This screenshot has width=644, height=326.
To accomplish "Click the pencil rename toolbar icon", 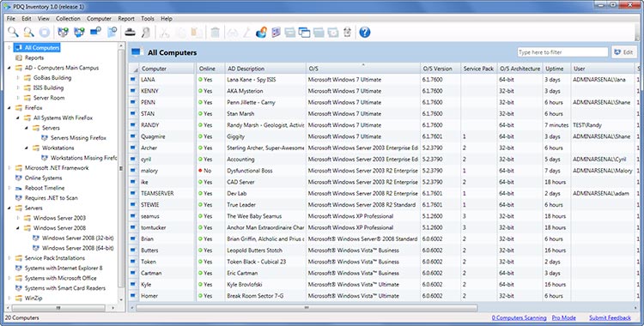I will click(x=246, y=32).
